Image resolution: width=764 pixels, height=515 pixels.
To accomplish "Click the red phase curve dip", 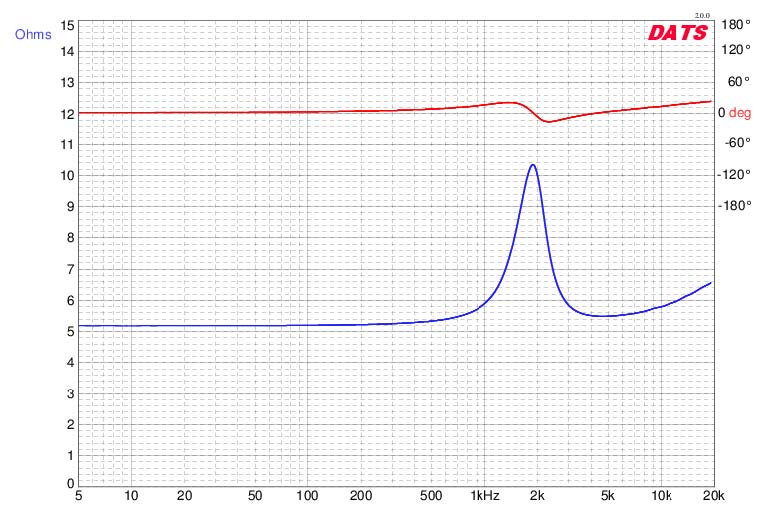I will [x=548, y=121].
